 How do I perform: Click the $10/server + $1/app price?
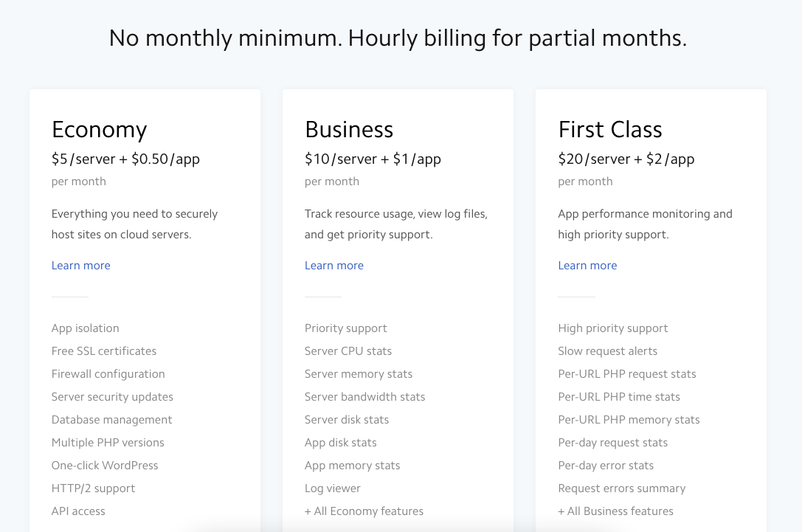[373, 159]
